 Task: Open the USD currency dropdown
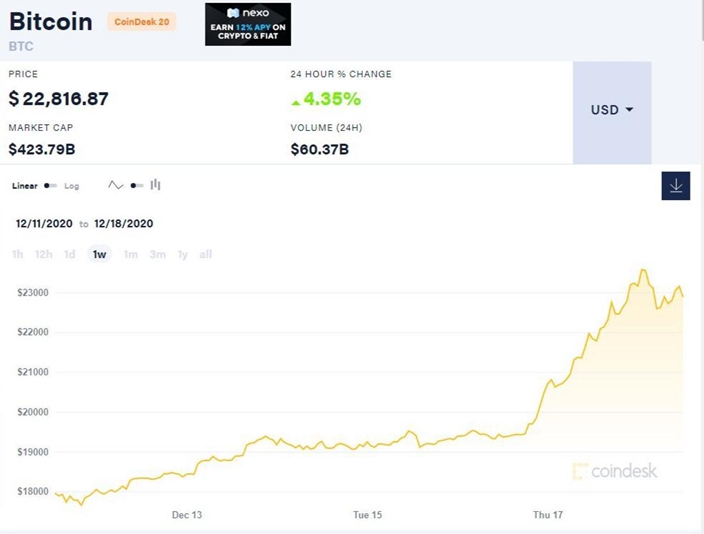click(x=612, y=112)
